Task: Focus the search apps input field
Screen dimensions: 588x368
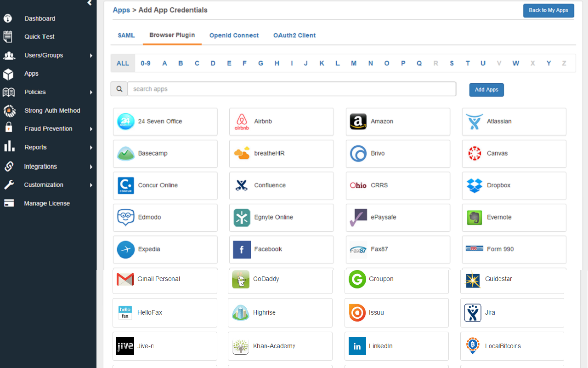Action: click(x=292, y=89)
